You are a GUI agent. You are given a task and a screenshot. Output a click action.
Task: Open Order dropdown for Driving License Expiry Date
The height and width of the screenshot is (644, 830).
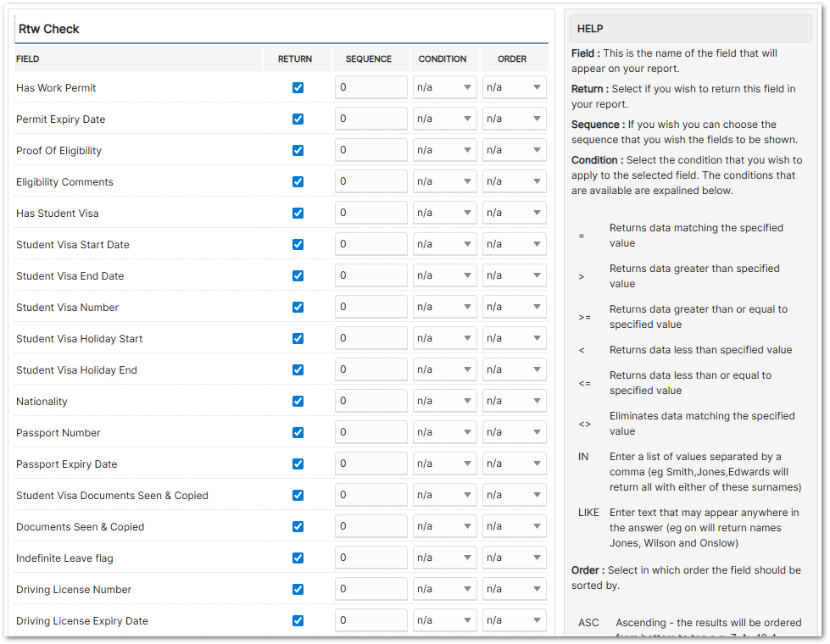(x=514, y=620)
